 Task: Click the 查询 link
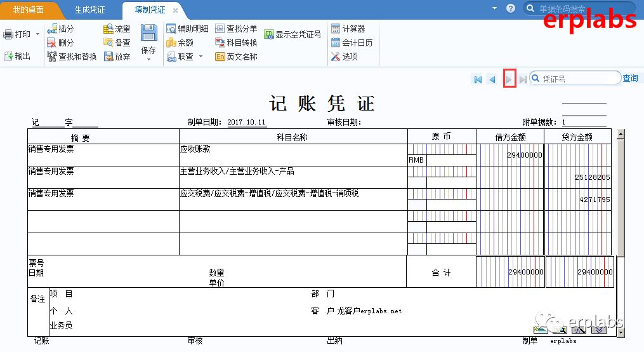tap(631, 79)
